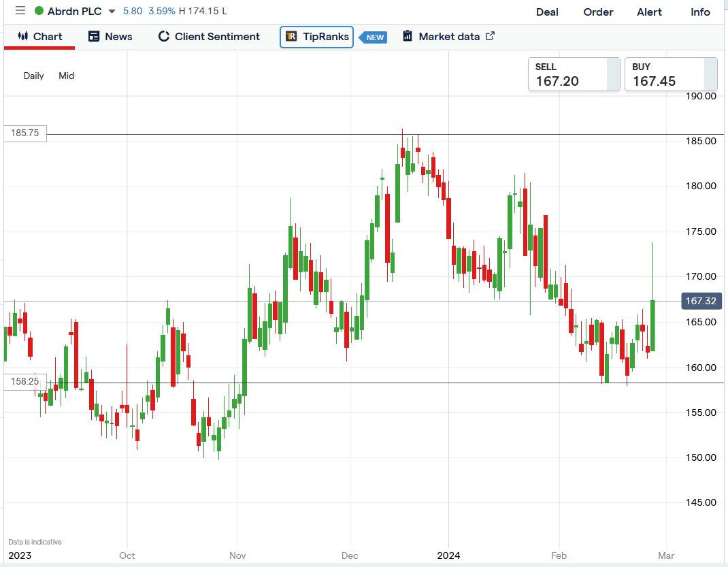Expand the Abrdn PLC dropdown arrow
Viewport: 728px width, 567px height.
tap(112, 12)
